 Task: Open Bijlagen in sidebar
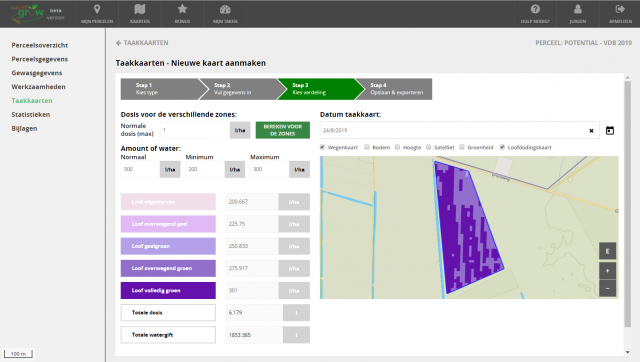tap(24, 129)
